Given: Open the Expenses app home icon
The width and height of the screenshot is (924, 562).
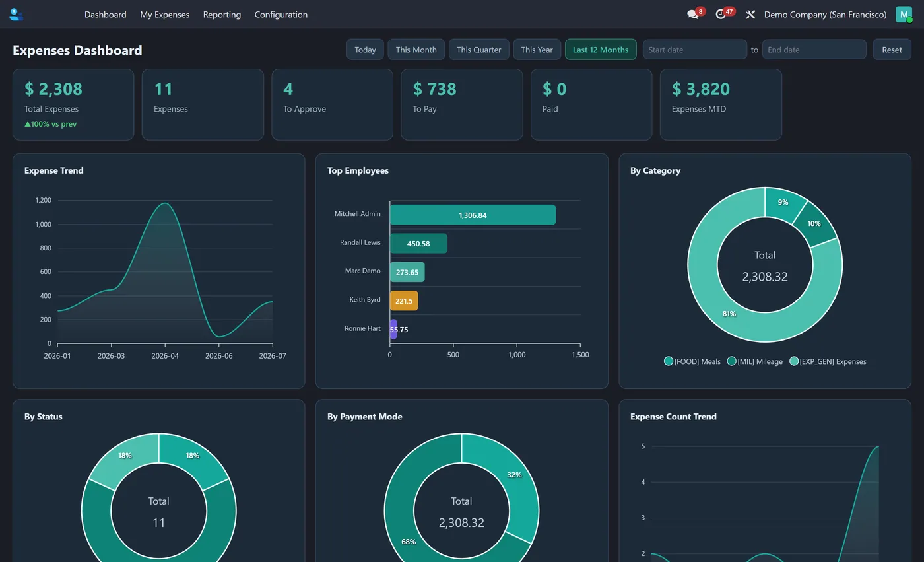Looking at the screenshot, I should click(16, 15).
